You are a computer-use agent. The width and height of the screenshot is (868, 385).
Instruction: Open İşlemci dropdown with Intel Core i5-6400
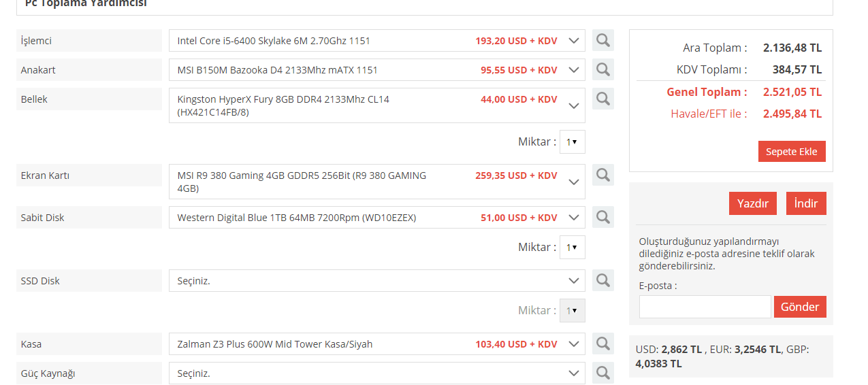point(376,41)
